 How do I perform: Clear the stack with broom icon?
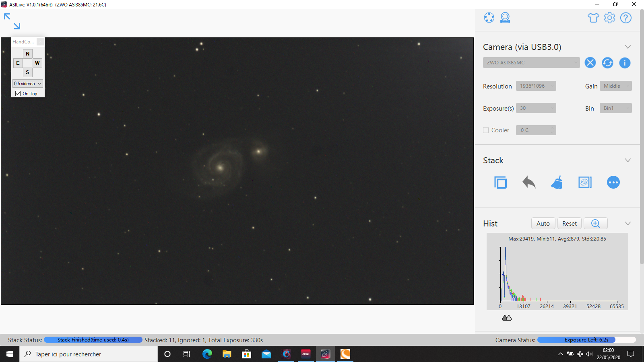(x=557, y=183)
